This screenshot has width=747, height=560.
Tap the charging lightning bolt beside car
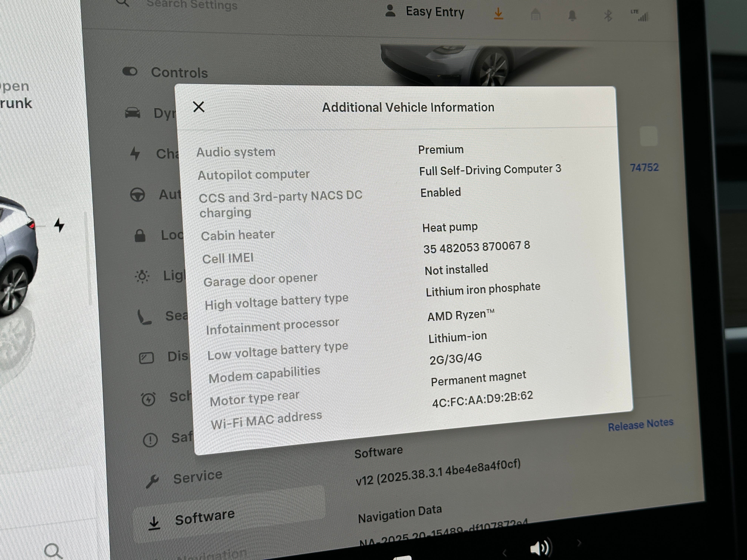point(59,225)
